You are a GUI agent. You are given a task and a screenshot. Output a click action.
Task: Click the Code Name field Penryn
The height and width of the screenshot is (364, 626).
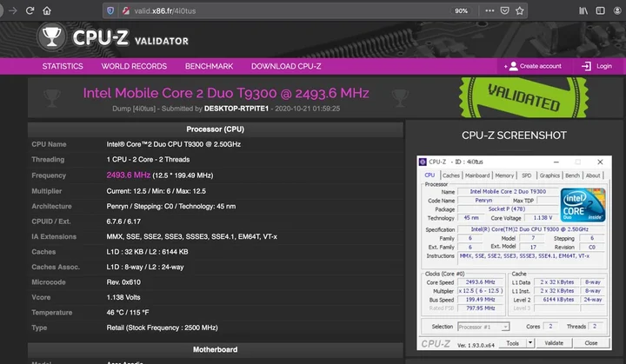point(484,201)
